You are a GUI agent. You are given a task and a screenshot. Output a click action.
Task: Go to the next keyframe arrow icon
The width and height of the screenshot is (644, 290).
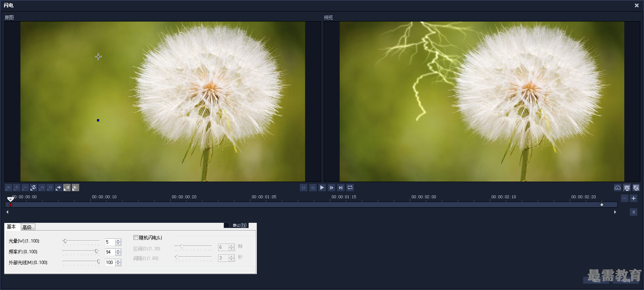click(58, 188)
